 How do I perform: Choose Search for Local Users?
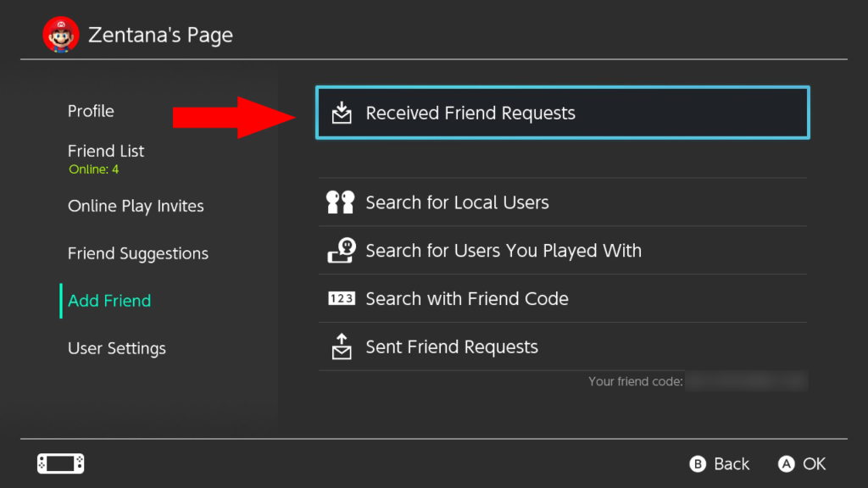point(563,202)
